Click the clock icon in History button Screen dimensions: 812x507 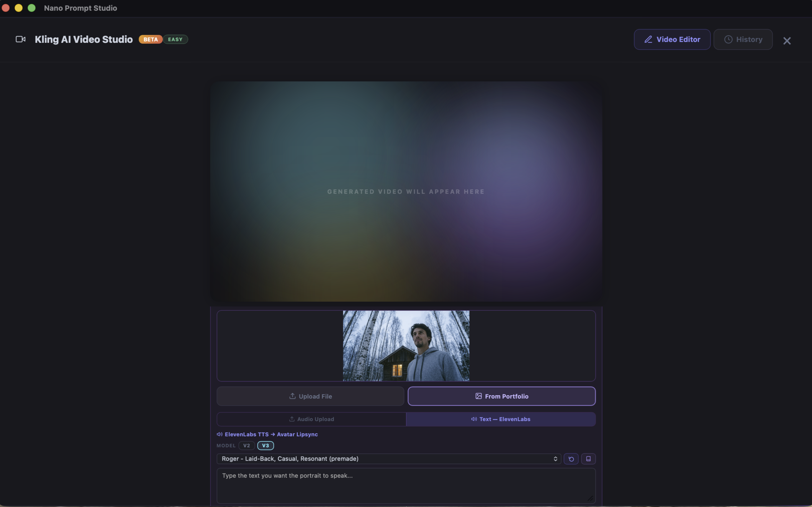tap(728, 39)
